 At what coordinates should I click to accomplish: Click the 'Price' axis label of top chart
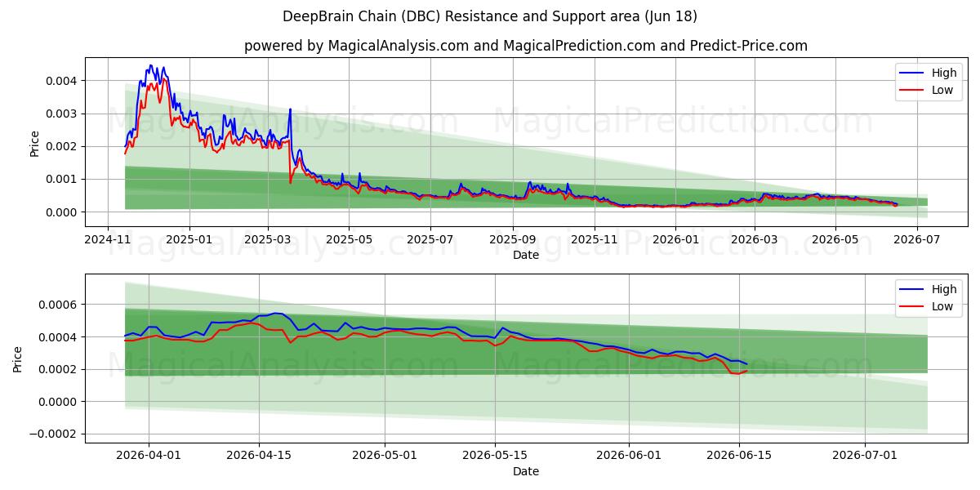tap(34, 143)
